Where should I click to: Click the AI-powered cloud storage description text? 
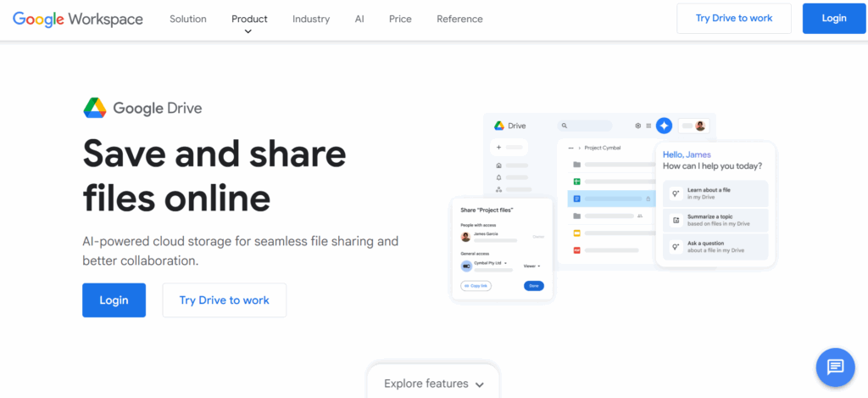[240, 251]
